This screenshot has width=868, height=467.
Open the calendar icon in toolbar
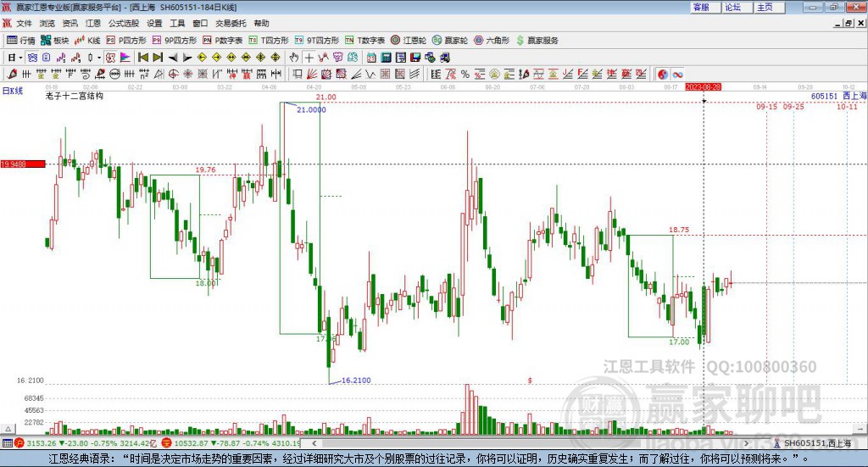pos(371,58)
